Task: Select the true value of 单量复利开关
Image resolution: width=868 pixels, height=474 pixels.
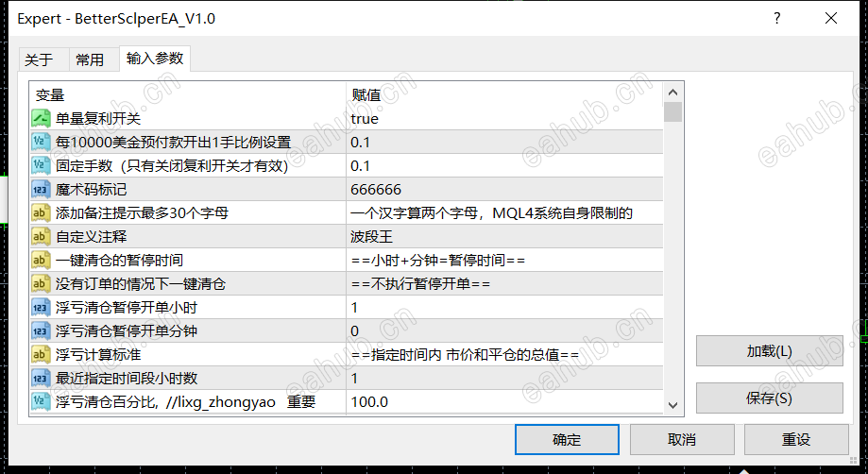Action: pos(504,119)
